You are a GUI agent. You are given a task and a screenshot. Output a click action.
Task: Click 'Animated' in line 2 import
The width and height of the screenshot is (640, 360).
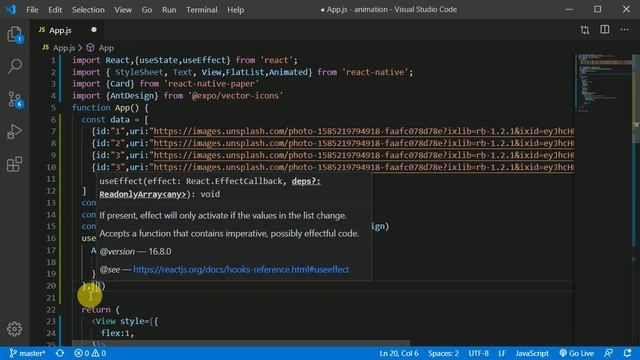coord(288,72)
